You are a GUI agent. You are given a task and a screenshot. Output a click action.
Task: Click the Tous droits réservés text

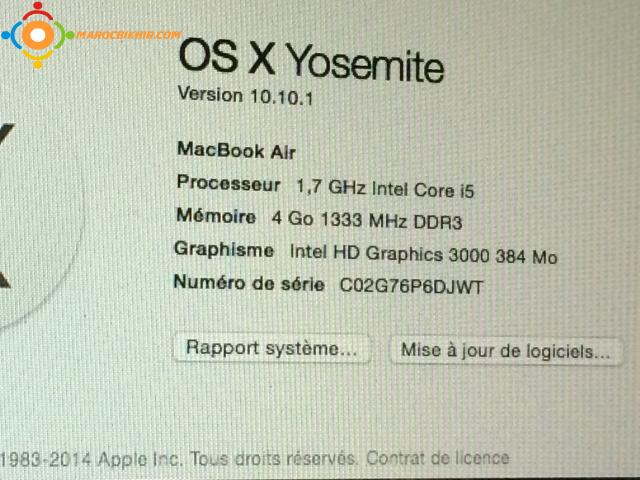click(273, 458)
